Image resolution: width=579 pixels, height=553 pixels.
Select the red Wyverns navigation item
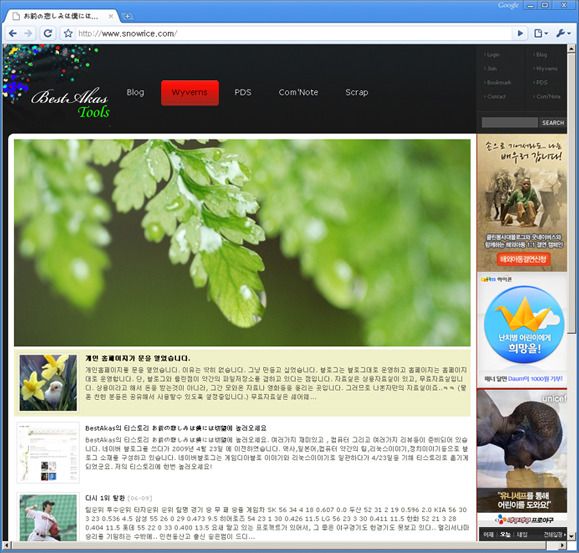pos(190,93)
